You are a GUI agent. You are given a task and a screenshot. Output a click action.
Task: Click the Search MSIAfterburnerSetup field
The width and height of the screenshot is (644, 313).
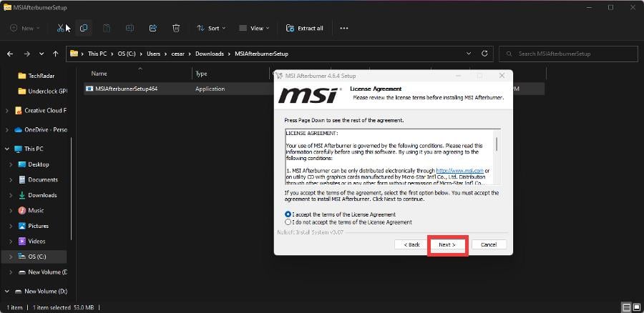pyautogui.click(x=568, y=54)
